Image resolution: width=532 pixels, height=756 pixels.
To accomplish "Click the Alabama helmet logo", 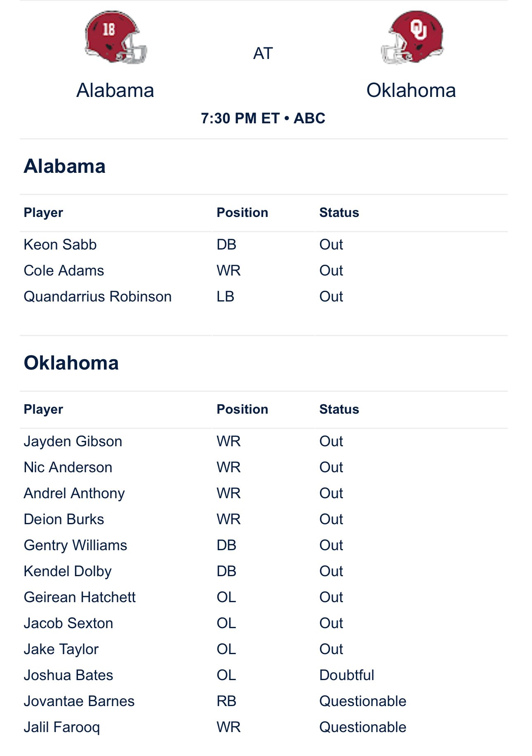I will click(115, 37).
